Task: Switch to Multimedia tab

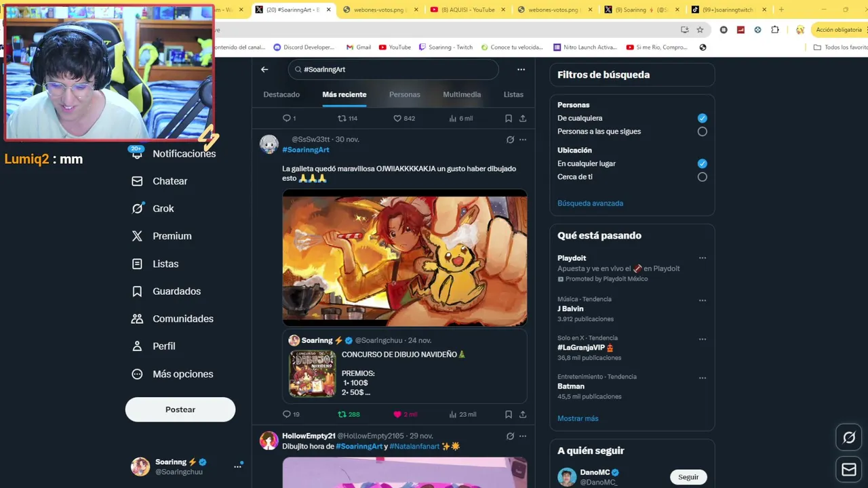Action: point(462,95)
